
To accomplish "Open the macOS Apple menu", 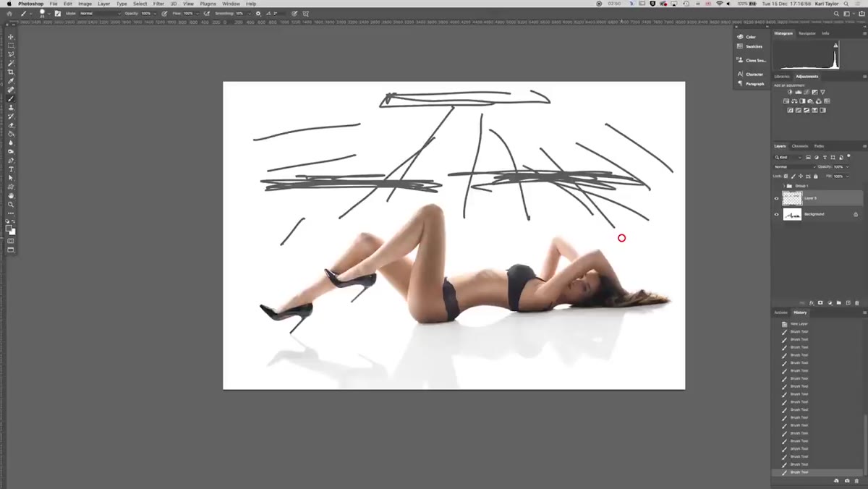I will 9,4.
